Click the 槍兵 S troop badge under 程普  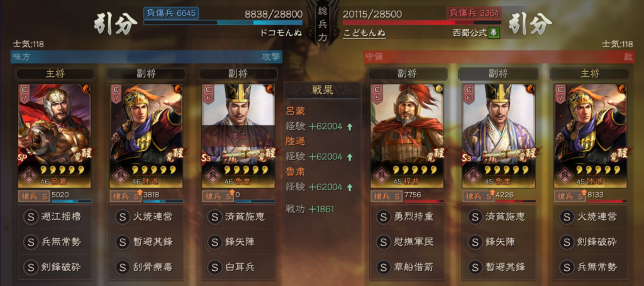[387, 197]
